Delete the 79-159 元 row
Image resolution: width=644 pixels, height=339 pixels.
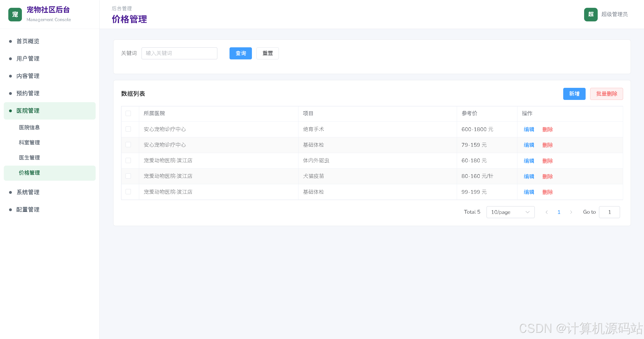point(547,145)
